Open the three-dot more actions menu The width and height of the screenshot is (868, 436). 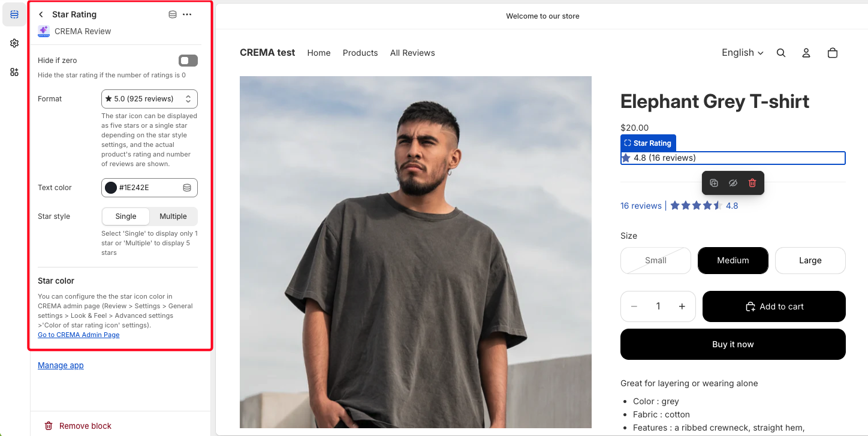tap(187, 14)
